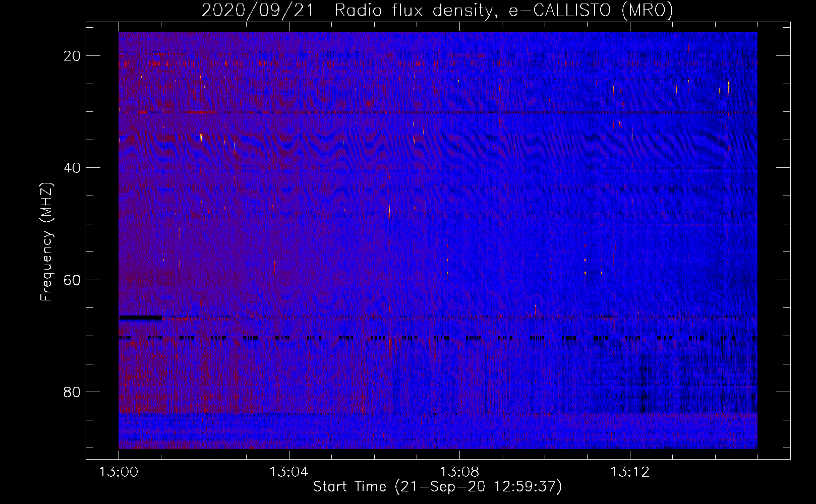Click the 'Start Time (21-Sep-20 12:59:37)' label
The image size is (816, 504).
coord(437,487)
